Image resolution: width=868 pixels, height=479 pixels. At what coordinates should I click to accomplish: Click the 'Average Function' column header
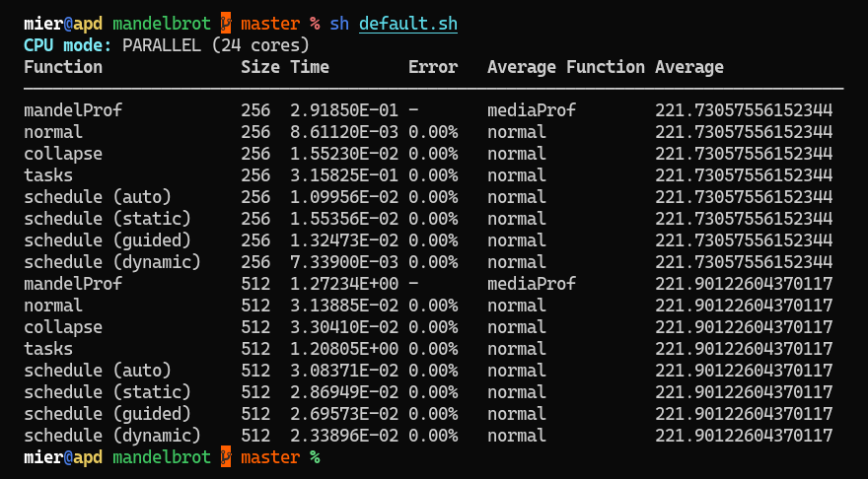click(x=566, y=67)
